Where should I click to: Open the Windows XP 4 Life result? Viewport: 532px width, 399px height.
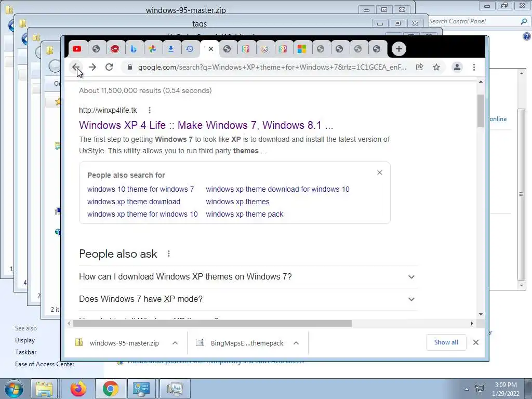[206, 125]
